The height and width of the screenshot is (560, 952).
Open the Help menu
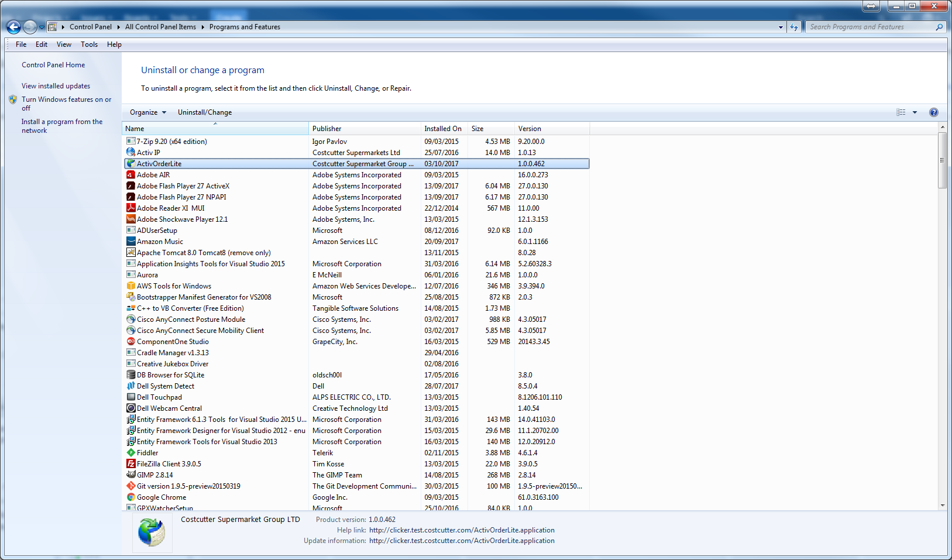click(114, 44)
